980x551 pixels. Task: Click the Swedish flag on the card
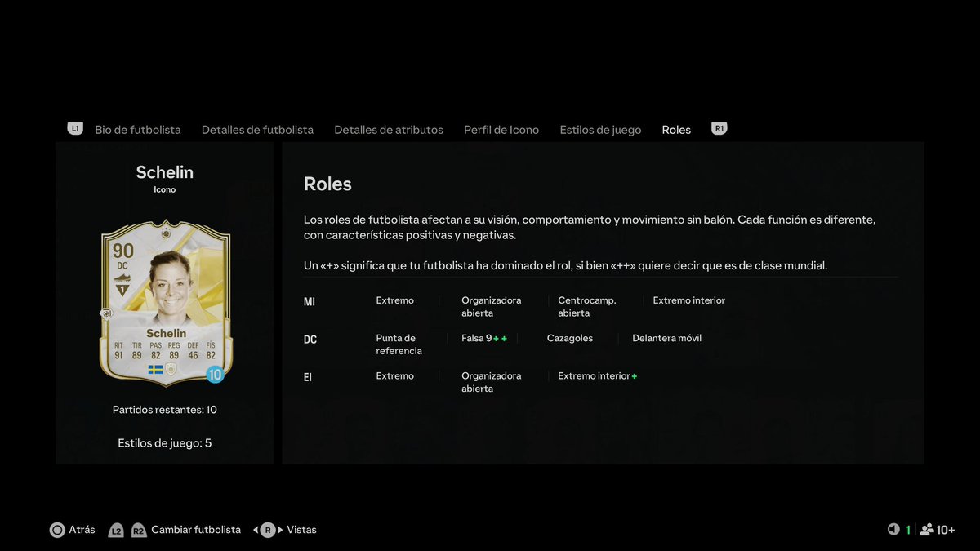coord(156,370)
